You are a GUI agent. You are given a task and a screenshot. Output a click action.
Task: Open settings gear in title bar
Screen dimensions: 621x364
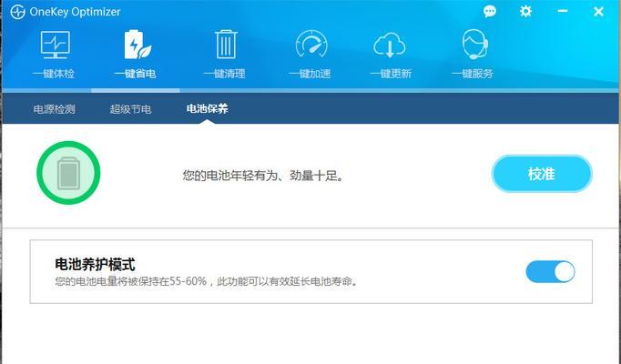[x=525, y=11]
